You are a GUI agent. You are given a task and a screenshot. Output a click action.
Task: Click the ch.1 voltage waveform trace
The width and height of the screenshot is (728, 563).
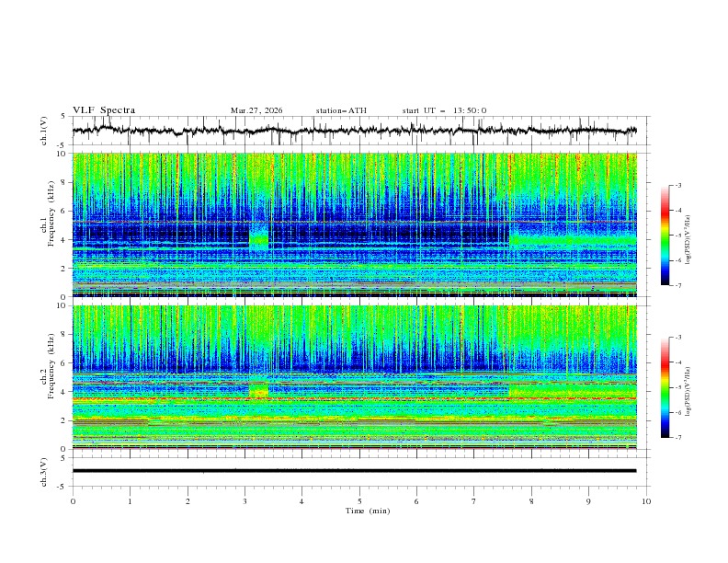(354, 131)
